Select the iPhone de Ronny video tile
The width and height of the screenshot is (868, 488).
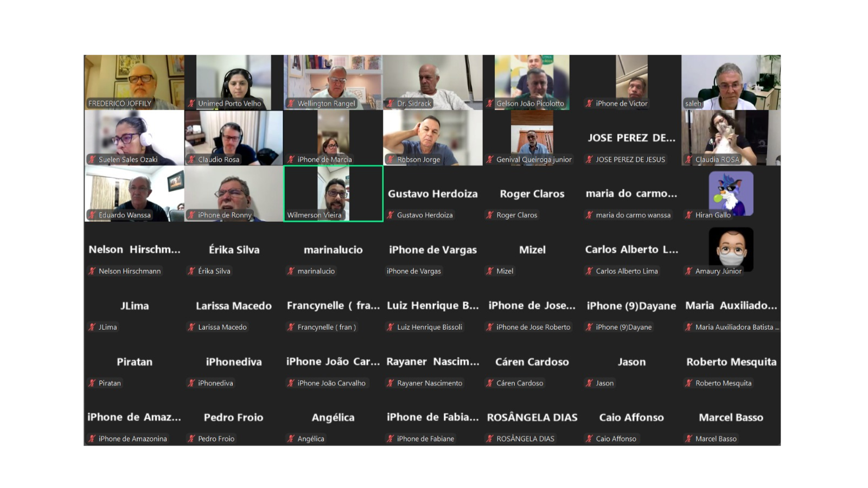click(234, 194)
